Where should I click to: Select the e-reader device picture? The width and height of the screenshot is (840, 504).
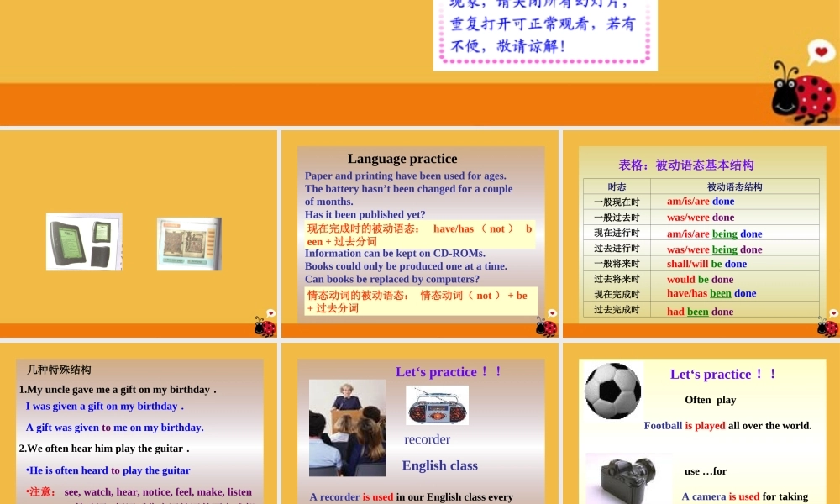click(x=84, y=242)
